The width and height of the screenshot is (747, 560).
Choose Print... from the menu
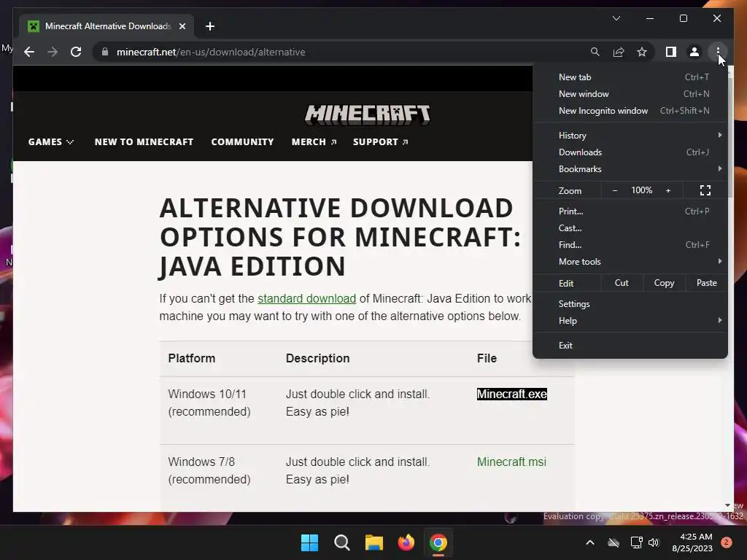tap(630, 211)
